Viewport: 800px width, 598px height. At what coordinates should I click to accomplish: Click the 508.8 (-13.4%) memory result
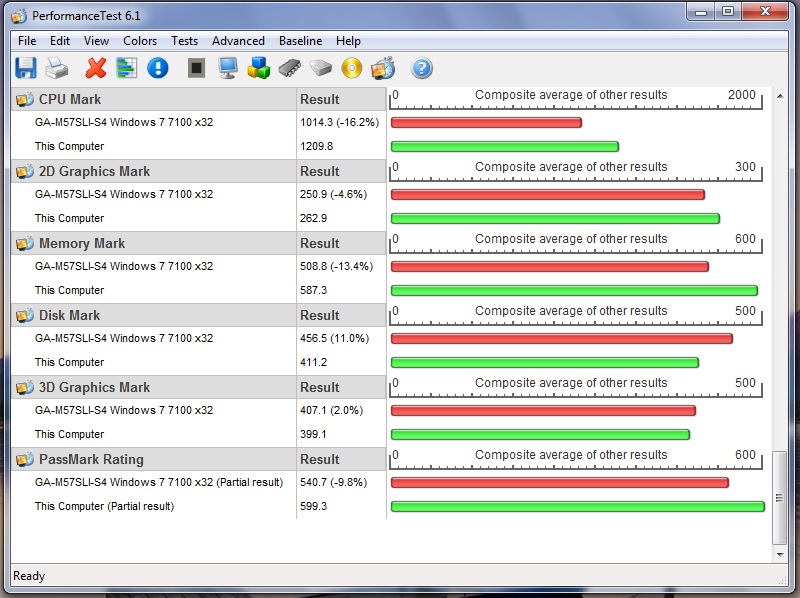tap(336, 266)
